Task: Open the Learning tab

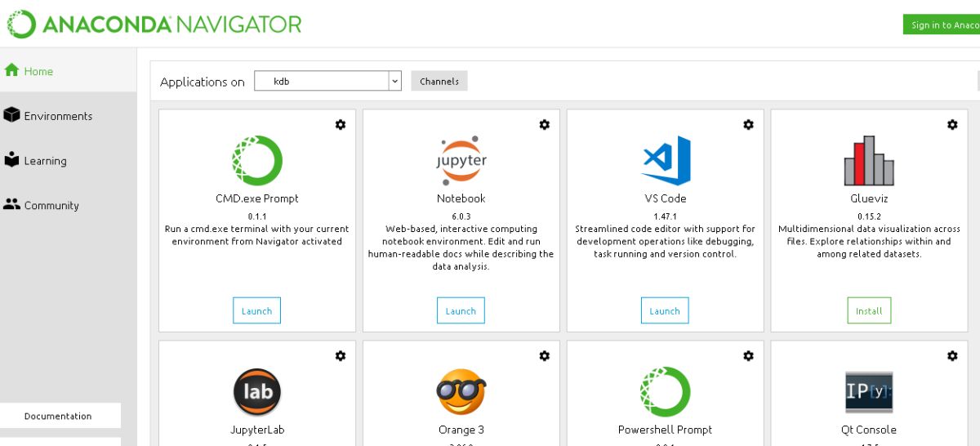Action: 69,161
